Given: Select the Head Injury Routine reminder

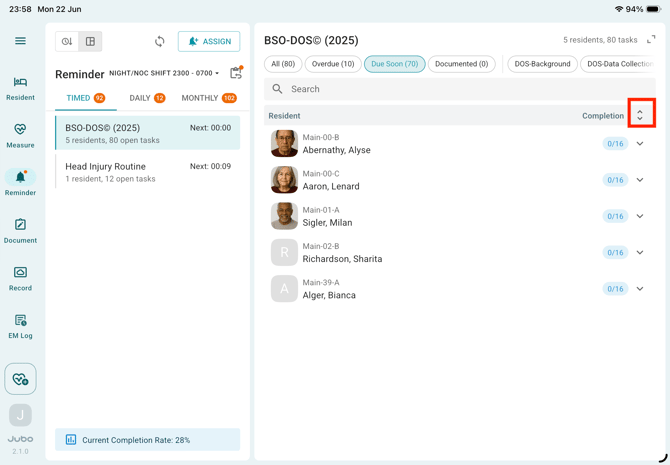Looking at the screenshot, I should [148, 172].
